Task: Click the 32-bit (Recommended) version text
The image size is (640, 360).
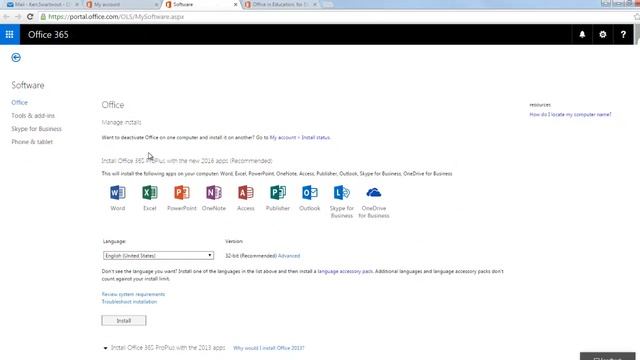Action: pyautogui.click(x=251, y=256)
